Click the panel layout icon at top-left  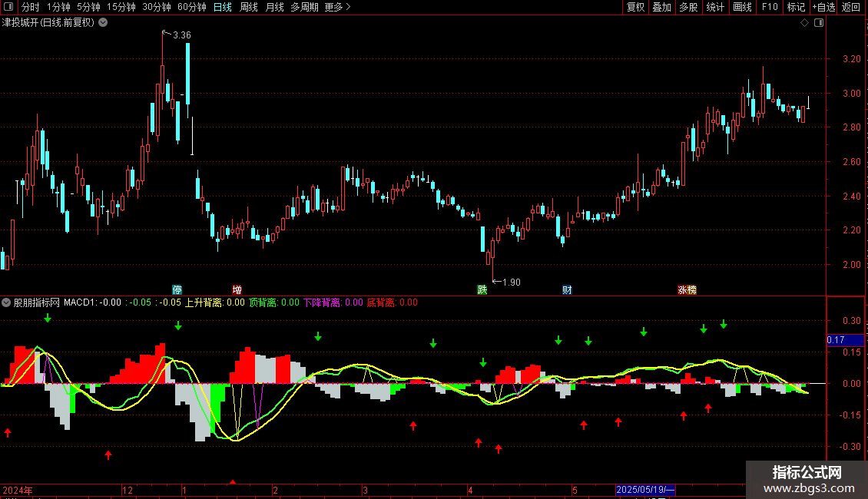[8, 7]
